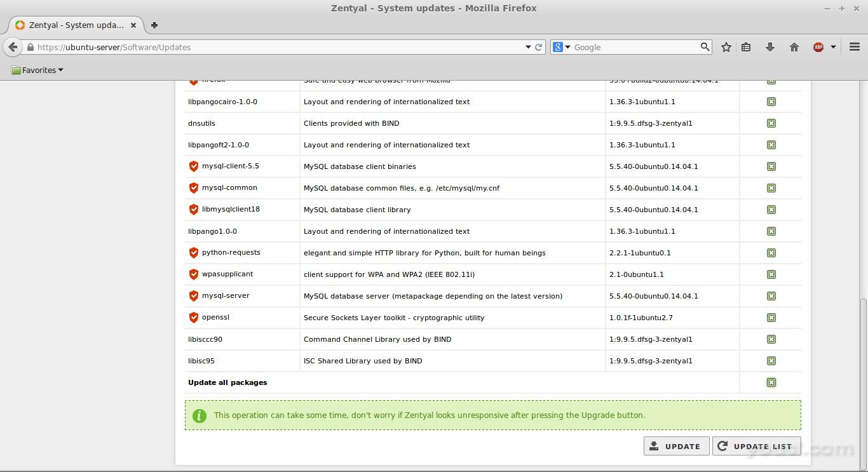
Task: Click the UPDATE button
Action: [x=676, y=446]
